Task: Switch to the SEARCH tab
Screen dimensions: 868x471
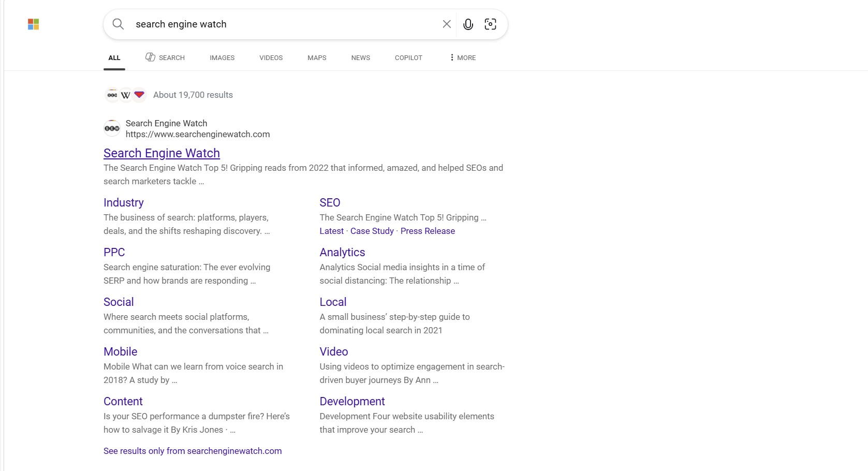Action: pos(165,57)
